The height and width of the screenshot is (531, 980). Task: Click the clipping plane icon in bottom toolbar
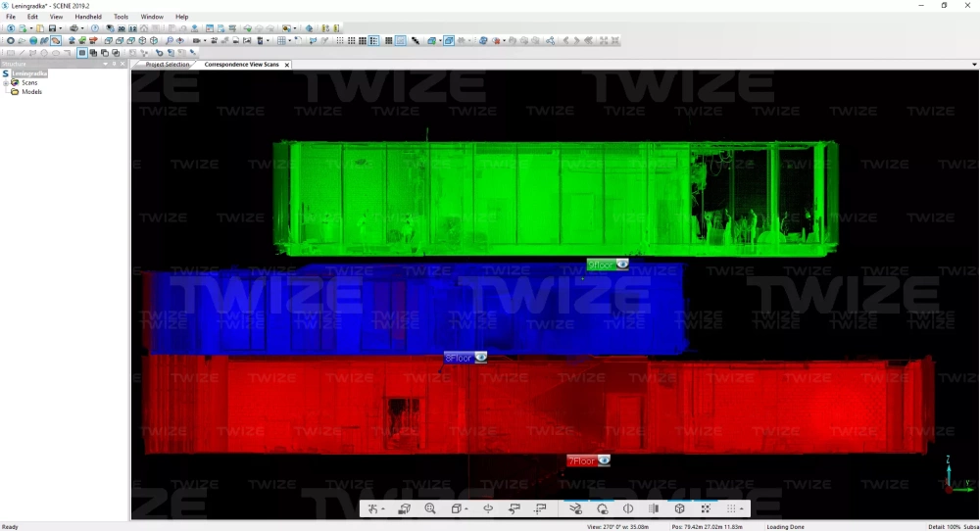[x=628, y=508]
